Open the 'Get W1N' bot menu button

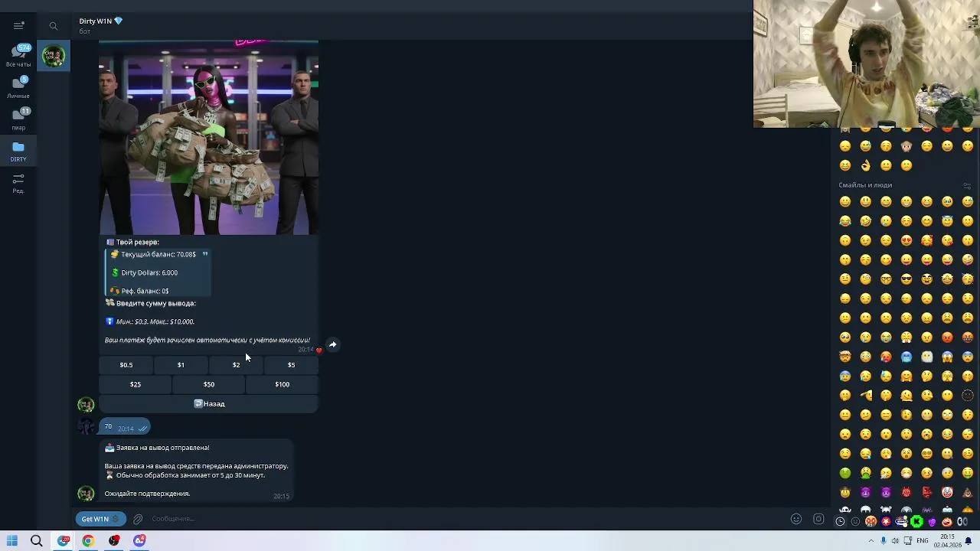[x=100, y=519]
